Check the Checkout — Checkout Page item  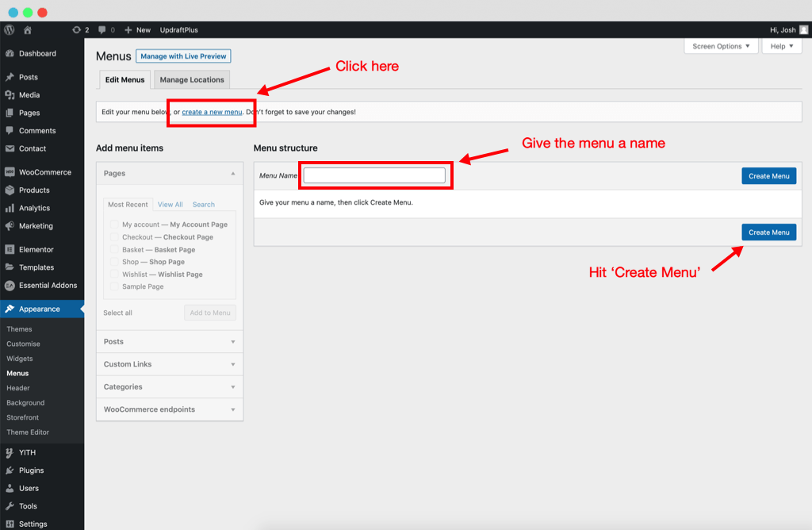pos(113,236)
